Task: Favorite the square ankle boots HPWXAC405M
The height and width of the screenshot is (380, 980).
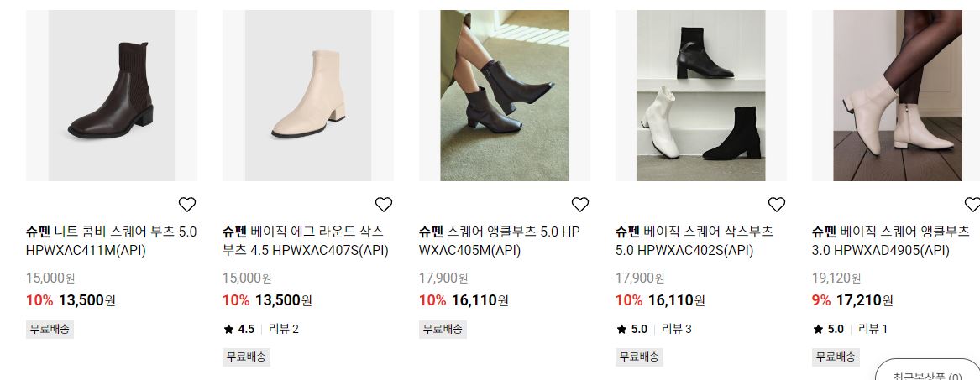Action: 580,204
